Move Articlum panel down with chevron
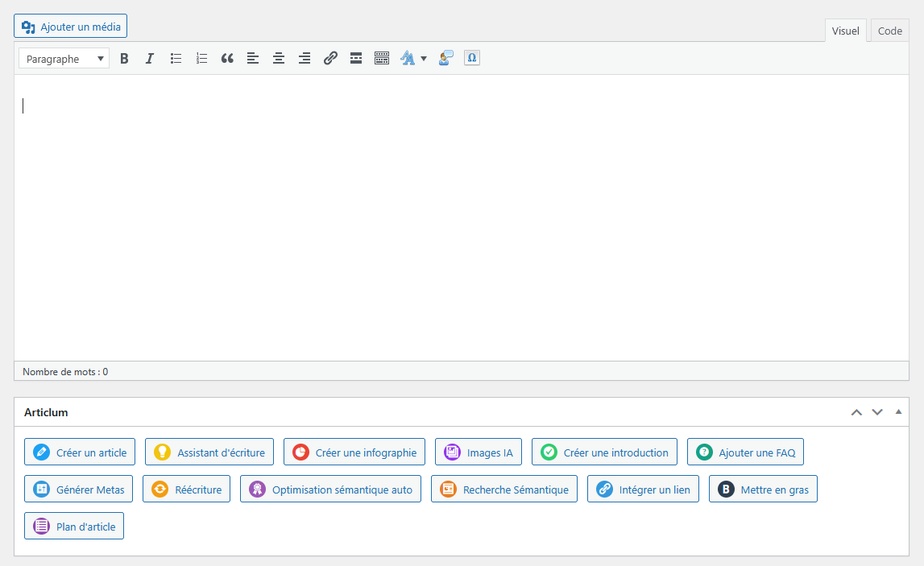Image resolution: width=924 pixels, height=566 pixels. tap(877, 412)
